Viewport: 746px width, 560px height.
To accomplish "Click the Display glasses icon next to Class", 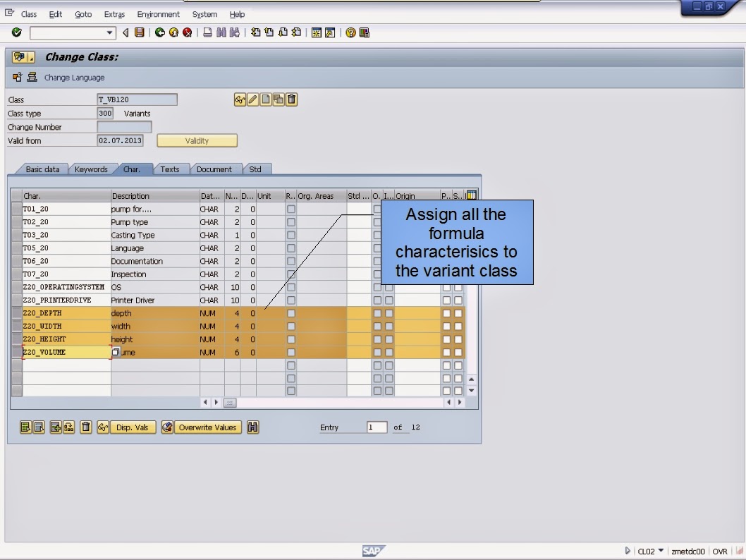I will [240, 99].
